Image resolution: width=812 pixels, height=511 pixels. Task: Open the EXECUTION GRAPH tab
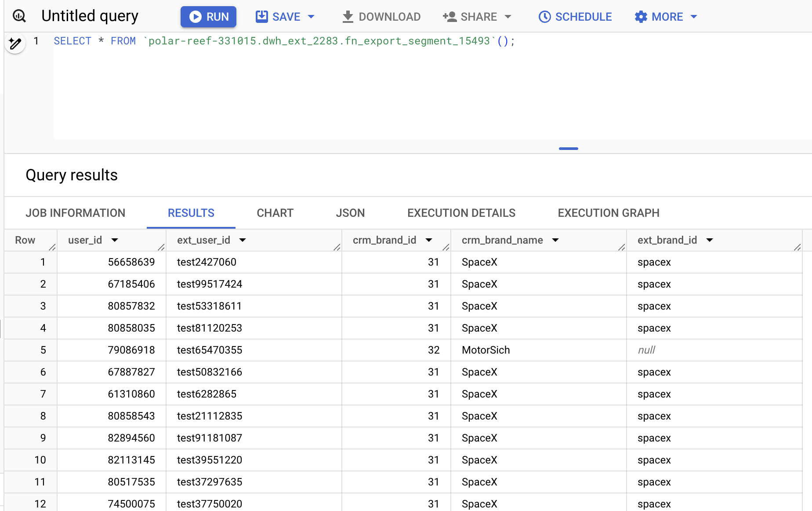coord(608,213)
